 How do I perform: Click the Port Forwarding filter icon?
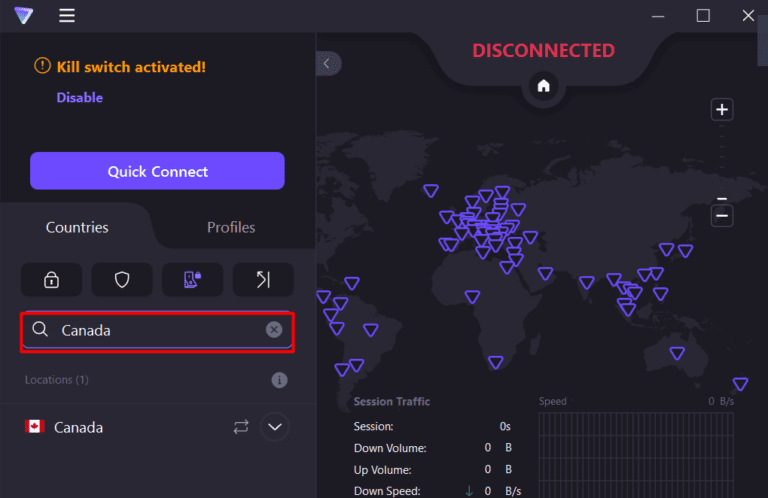click(263, 280)
